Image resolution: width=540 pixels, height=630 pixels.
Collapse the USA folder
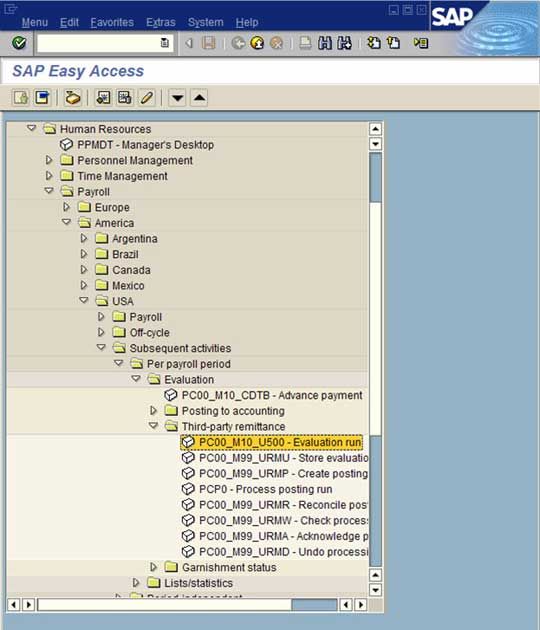[x=84, y=301]
